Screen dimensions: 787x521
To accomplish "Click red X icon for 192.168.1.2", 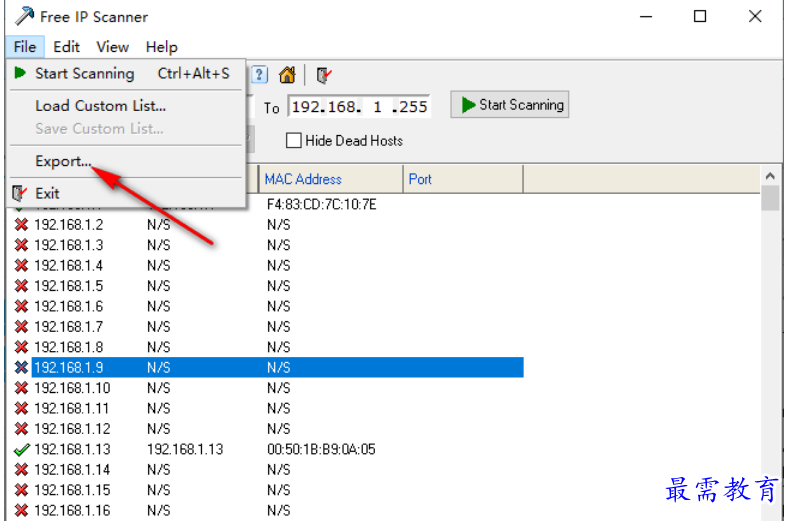I will point(21,225).
